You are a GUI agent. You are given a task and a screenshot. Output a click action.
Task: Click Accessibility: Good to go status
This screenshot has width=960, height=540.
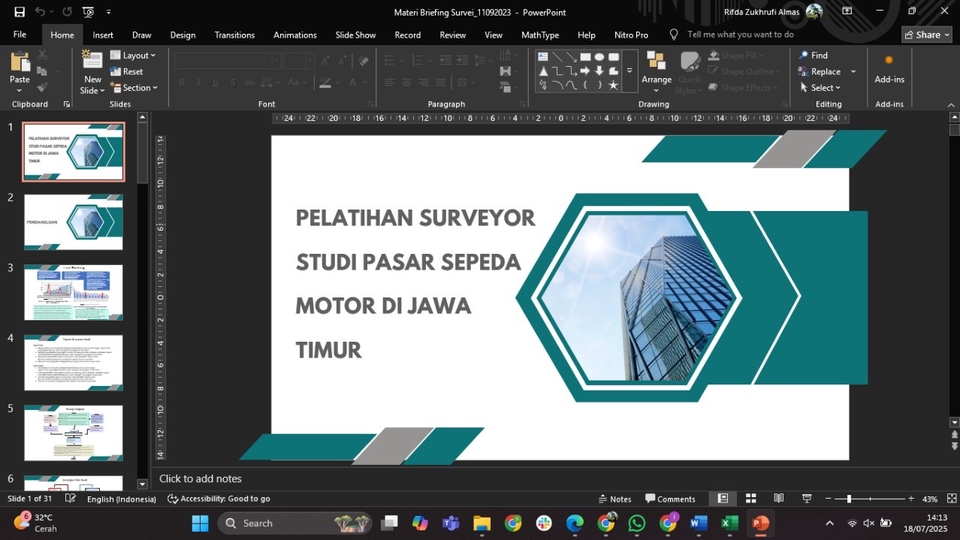click(x=219, y=498)
